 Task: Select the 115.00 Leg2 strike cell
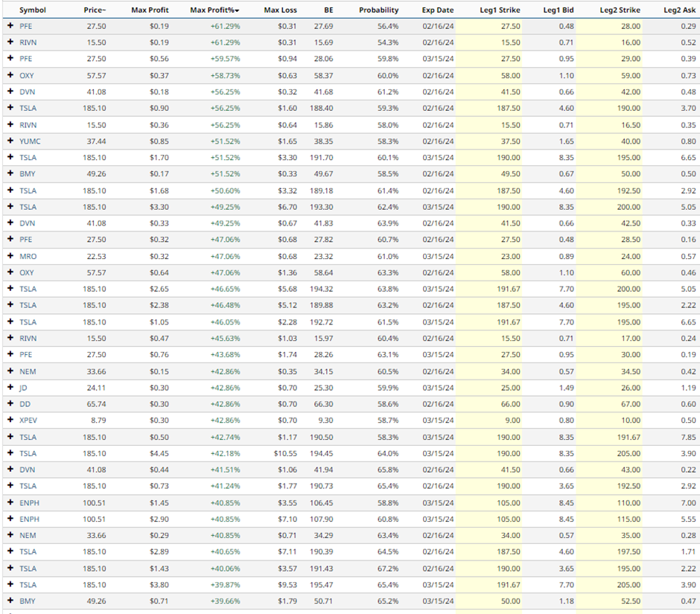click(629, 519)
